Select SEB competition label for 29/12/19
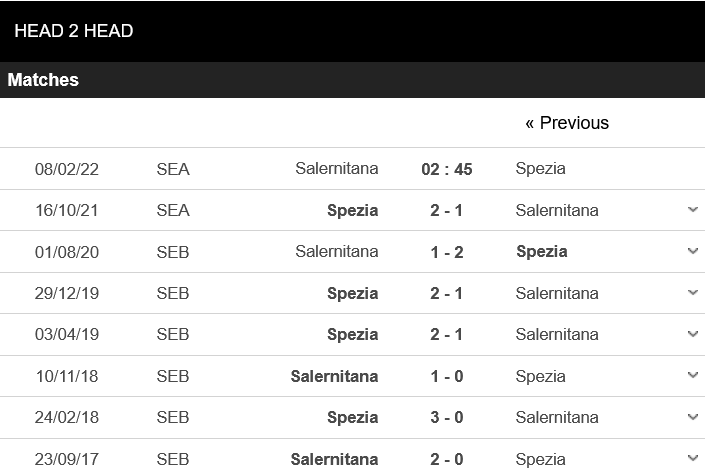Viewport: 705px width, 473px height. [173, 293]
